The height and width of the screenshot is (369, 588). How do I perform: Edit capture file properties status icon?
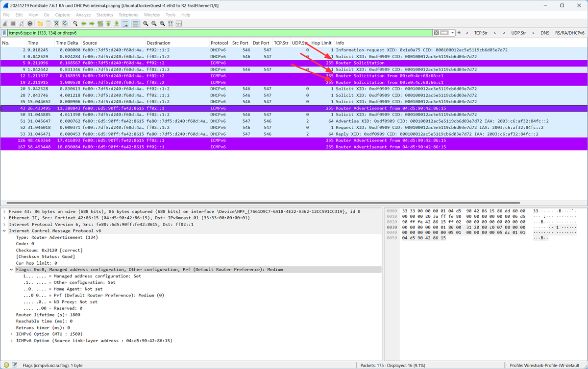coord(14,365)
